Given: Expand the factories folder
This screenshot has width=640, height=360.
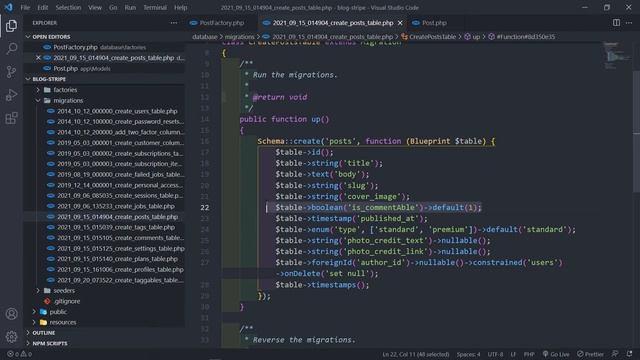Looking at the screenshot, I should (x=65, y=90).
